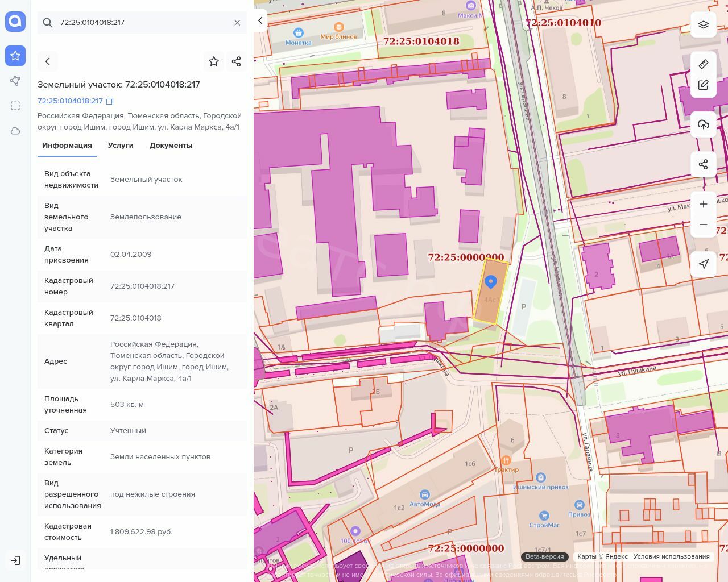728x582 pixels.
Task: Switch to the Услуги tab
Action: click(121, 145)
